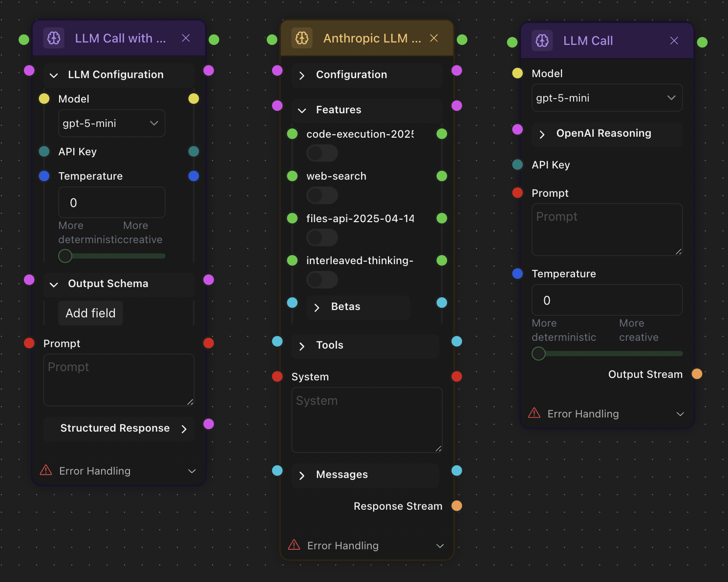The width and height of the screenshot is (728, 582).
Task: Toggle the code-execution feature switch
Action: coord(321,153)
